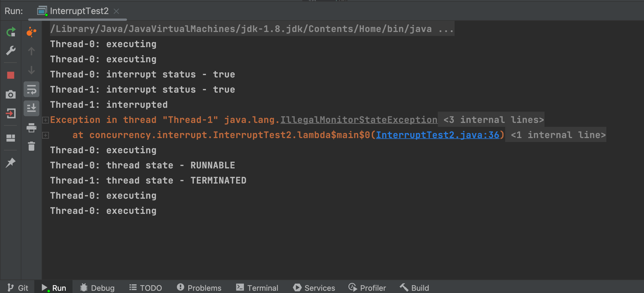
Task: Open the Git tool window
Action: 18,288
